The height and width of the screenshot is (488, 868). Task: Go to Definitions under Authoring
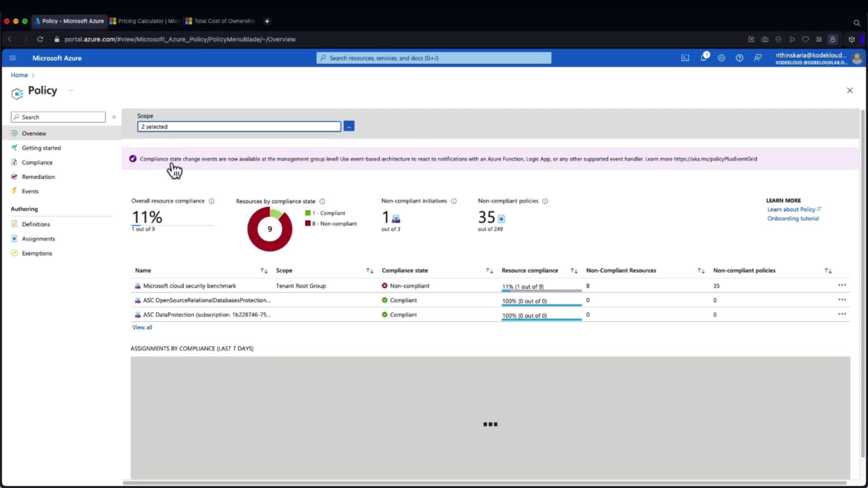point(36,224)
